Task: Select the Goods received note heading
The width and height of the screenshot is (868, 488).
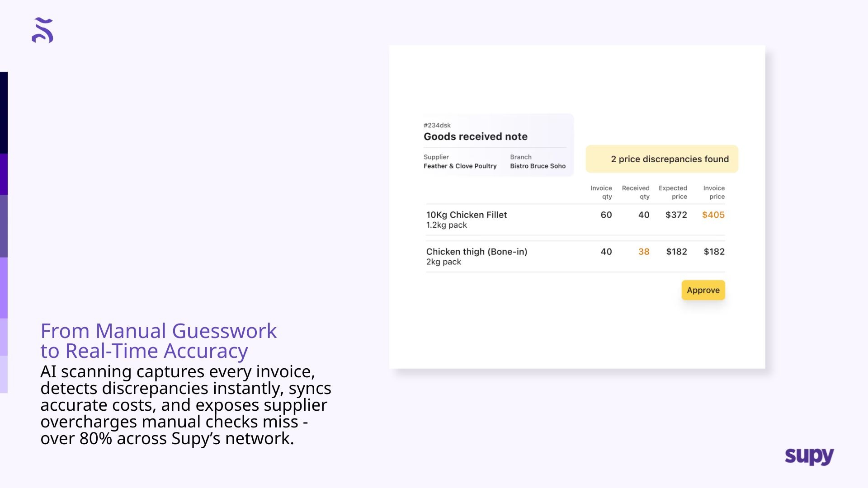Action: point(475,136)
